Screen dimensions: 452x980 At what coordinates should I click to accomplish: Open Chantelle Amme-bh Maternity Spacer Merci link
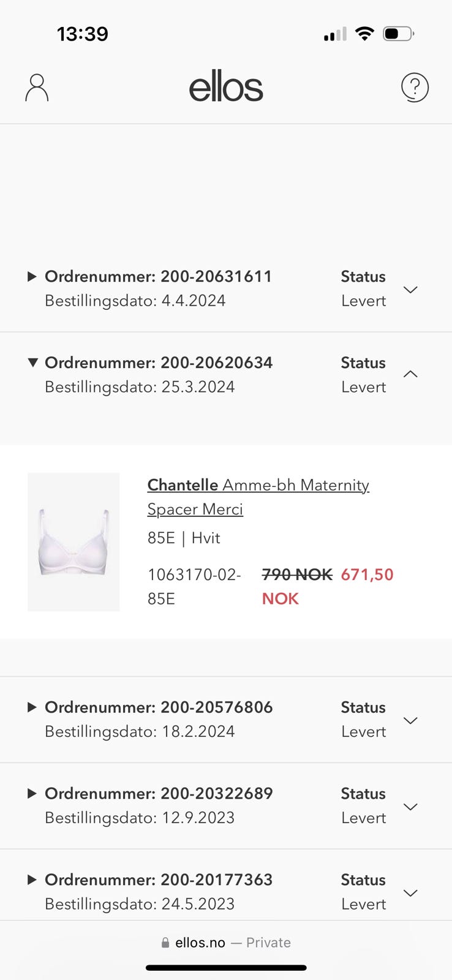tap(258, 497)
